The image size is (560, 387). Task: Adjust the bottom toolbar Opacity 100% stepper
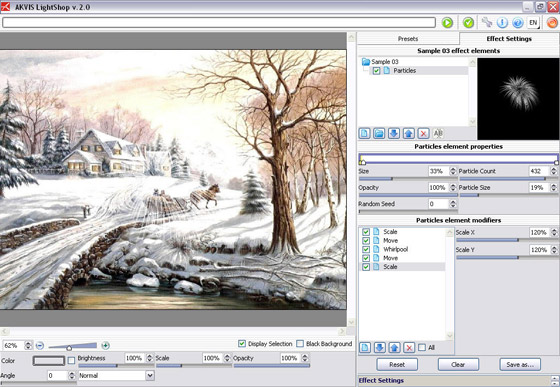[x=305, y=358]
